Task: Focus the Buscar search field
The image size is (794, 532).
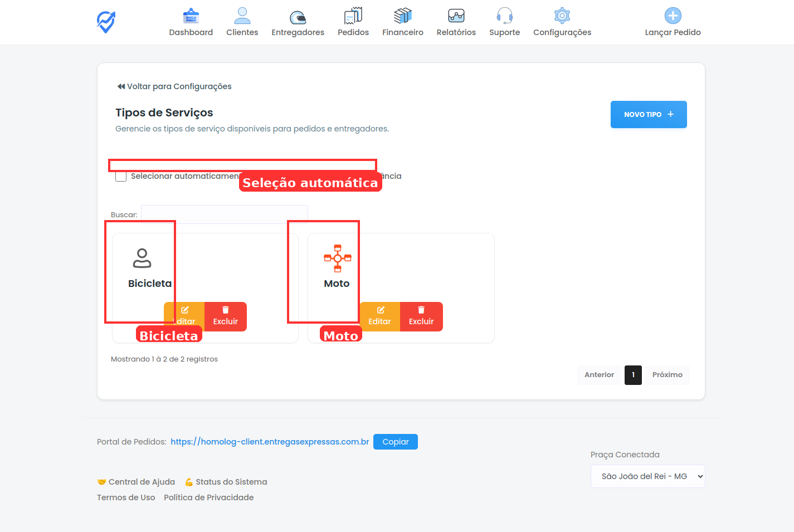Action: pyautogui.click(x=224, y=214)
